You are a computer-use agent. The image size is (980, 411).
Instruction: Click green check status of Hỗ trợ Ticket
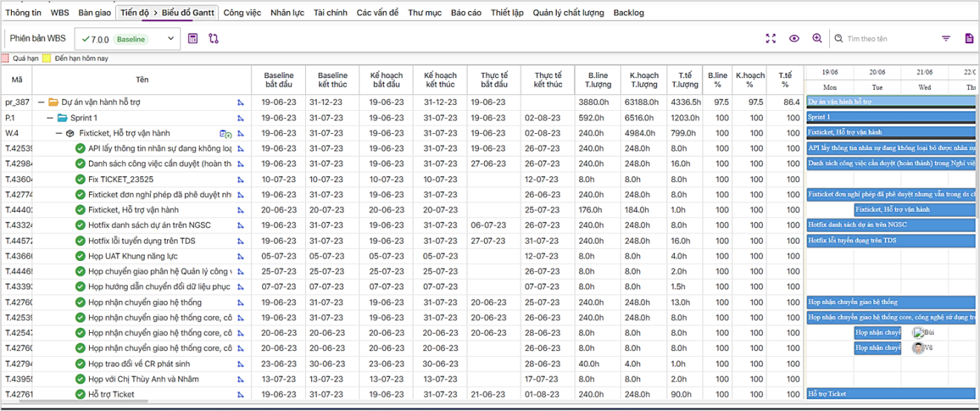coord(80,395)
